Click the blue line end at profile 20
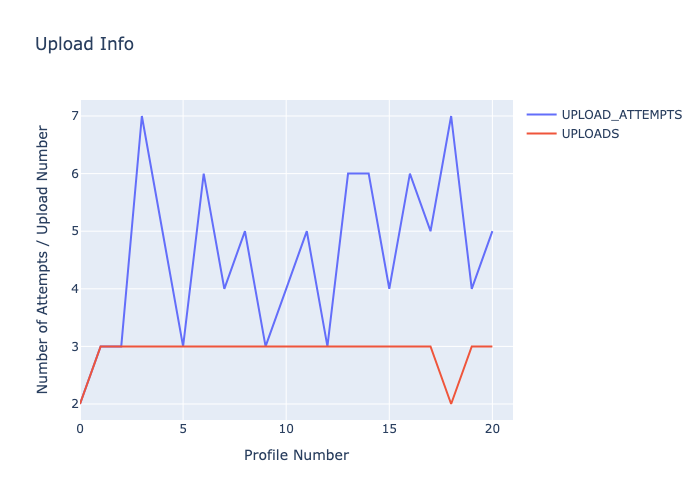The width and height of the screenshot is (700, 500). coord(492,231)
